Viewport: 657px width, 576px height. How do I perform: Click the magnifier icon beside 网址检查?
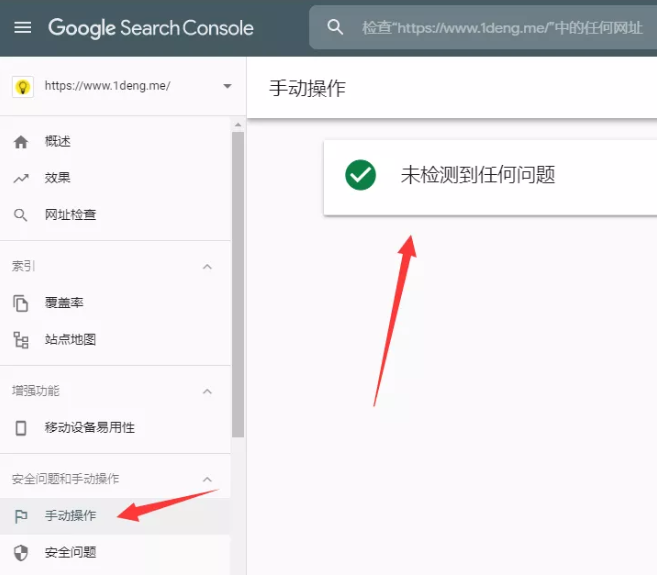pos(21,215)
